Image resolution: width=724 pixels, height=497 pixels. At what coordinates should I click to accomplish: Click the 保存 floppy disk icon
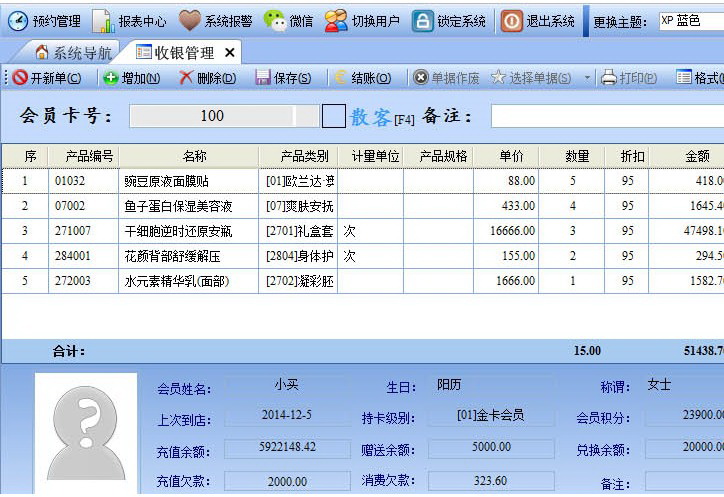[263, 78]
